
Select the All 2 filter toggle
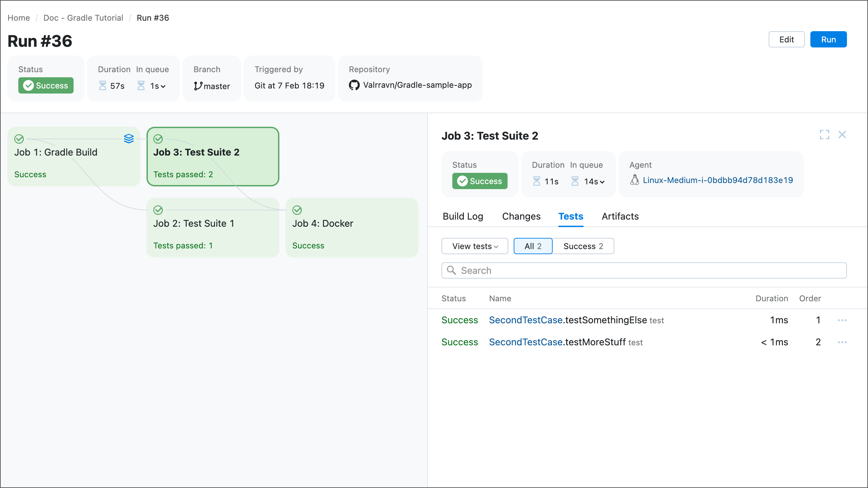[533, 246]
